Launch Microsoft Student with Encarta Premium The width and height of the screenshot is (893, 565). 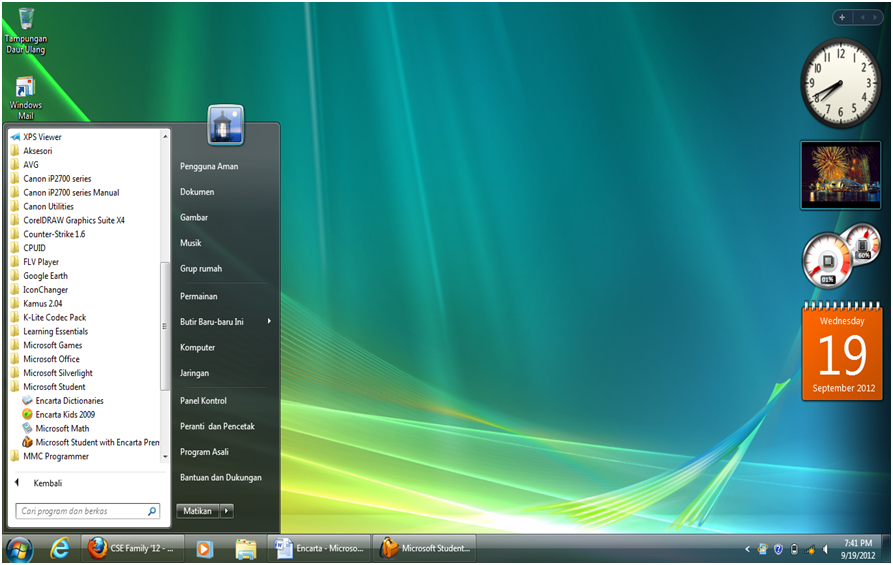(x=91, y=442)
